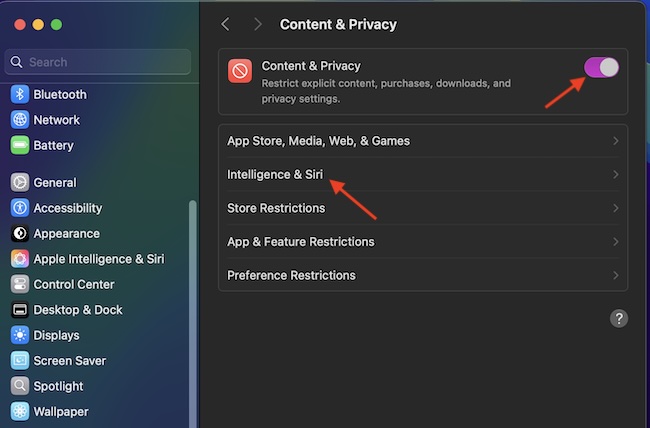Expand App Store, Media, Web, & Games chevron
This screenshot has width=650, height=428.
click(615, 141)
